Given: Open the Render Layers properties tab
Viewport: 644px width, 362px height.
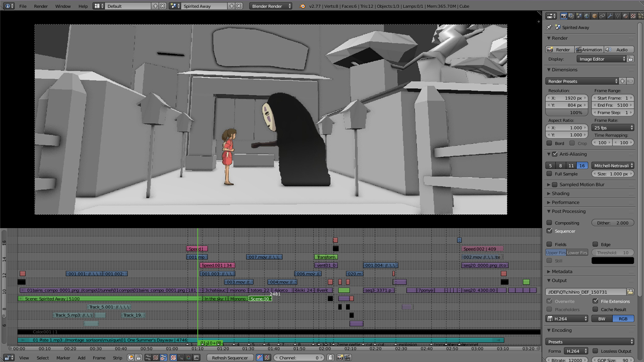Looking at the screenshot, I should (571, 16).
